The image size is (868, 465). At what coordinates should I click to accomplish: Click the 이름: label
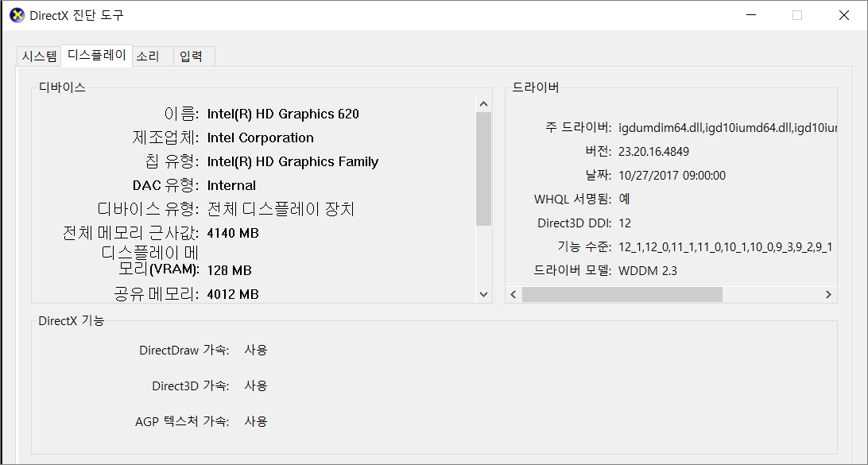pyautogui.click(x=181, y=114)
